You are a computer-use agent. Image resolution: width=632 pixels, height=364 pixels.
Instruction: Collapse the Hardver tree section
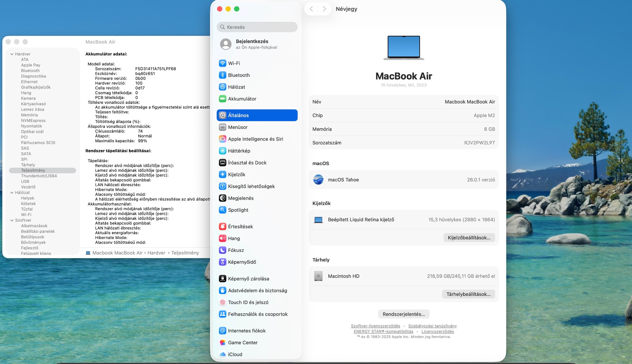[x=12, y=54]
